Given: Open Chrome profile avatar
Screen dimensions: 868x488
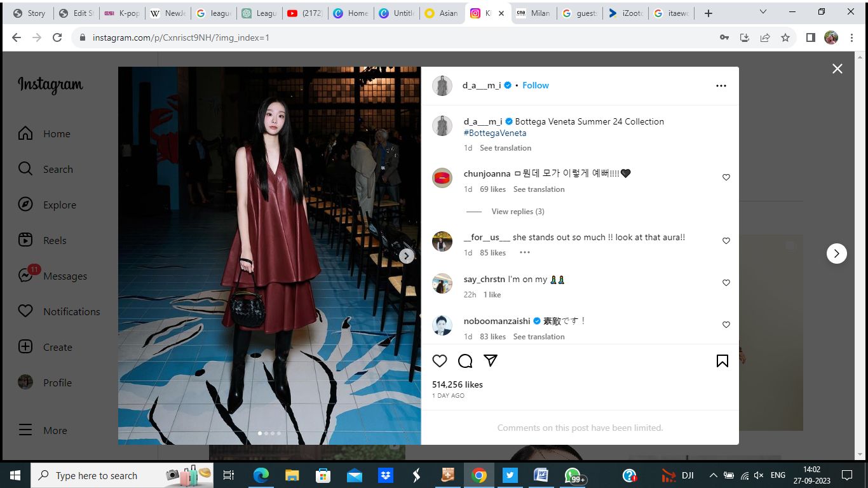Looking at the screenshot, I should point(831,37).
